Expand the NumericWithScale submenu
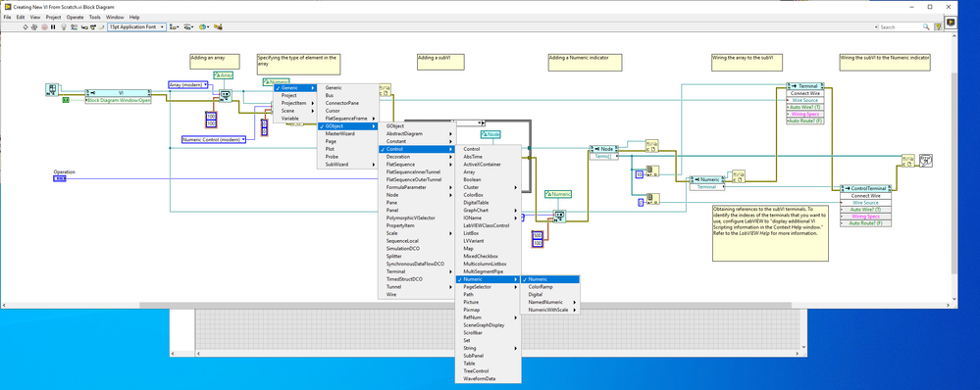The image size is (980, 390). [x=550, y=310]
